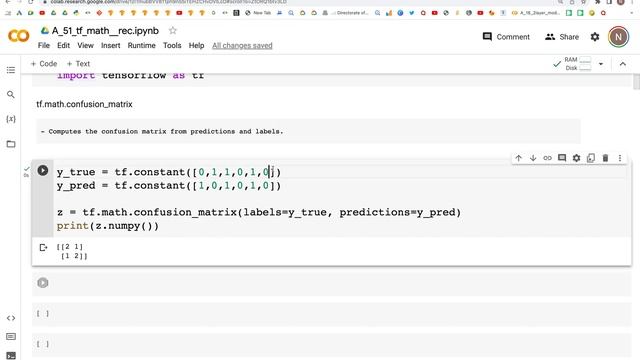This screenshot has height=360, width=640.
Task: Open the Table of contents sidebar
Action: [11, 70]
